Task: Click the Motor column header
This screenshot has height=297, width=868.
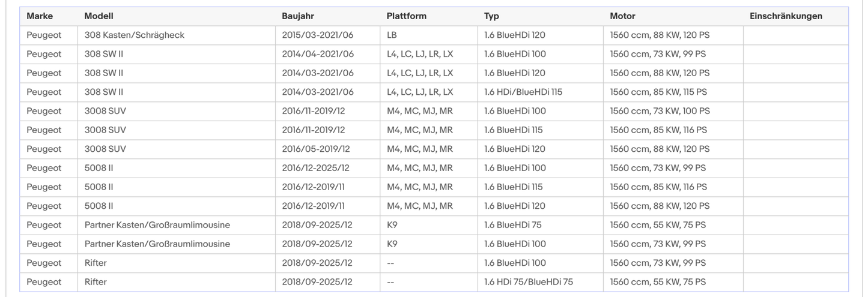Action: (x=622, y=16)
